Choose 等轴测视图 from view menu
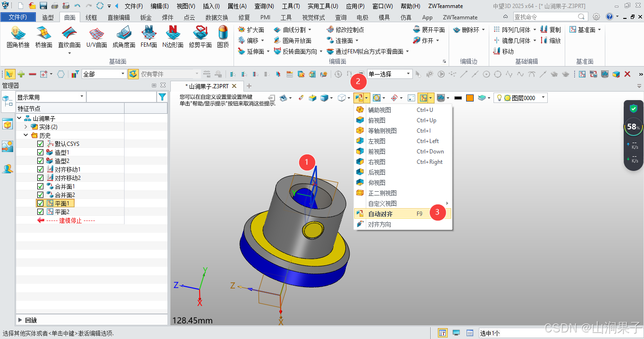 pos(402,131)
